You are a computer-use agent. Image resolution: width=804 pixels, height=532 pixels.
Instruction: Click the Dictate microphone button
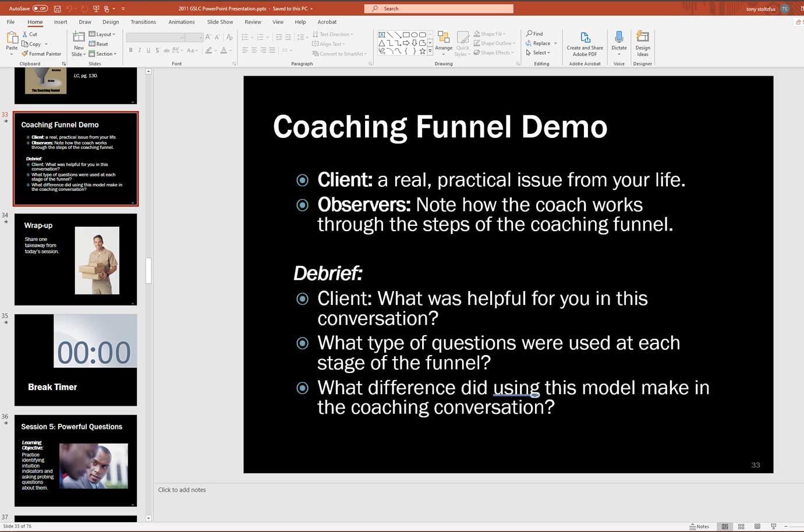click(x=619, y=42)
